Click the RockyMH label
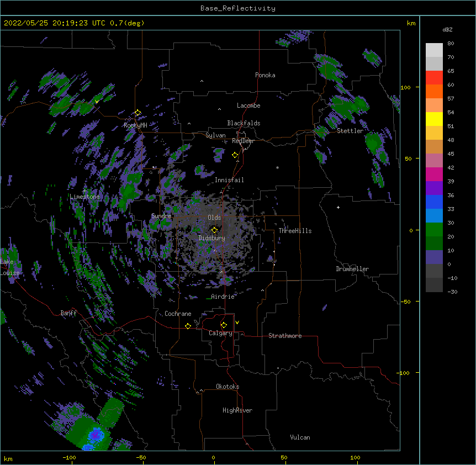This screenshot has height=465, width=476. pyautogui.click(x=135, y=125)
